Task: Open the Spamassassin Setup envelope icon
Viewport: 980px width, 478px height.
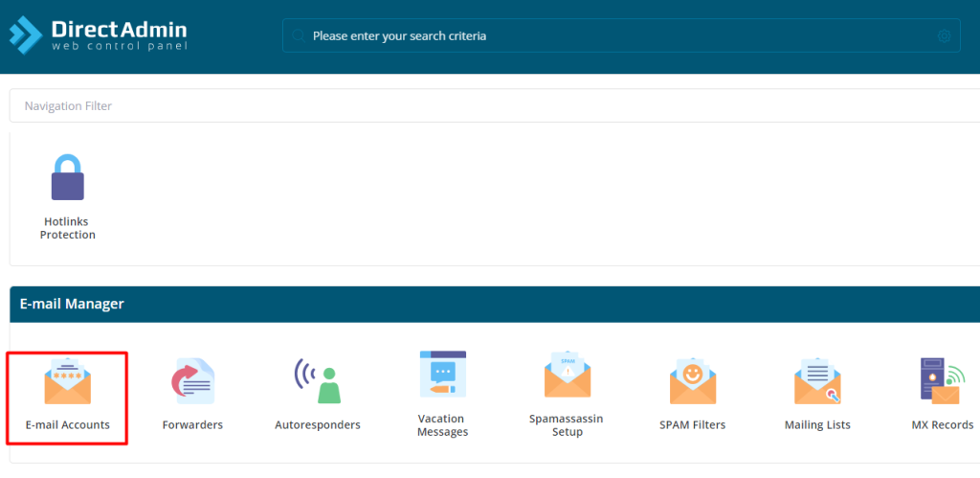Action: tap(567, 375)
